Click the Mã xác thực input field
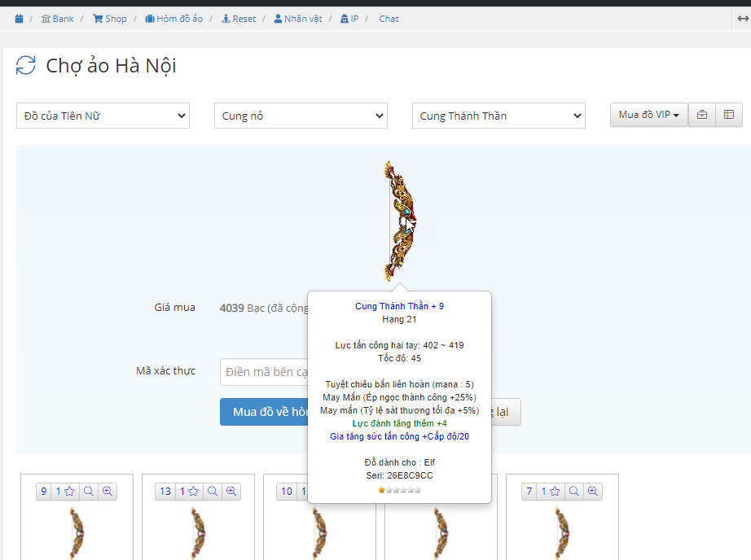Image resolution: width=751 pixels, height=560 pixels. [x=262, y=372]
